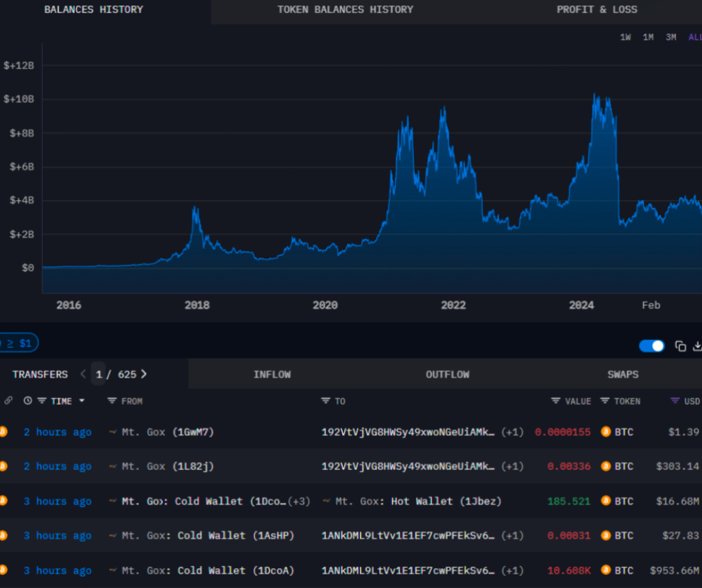Open the OUTFLOW tab
702x588 pixels.
click(x=447, y=374)
